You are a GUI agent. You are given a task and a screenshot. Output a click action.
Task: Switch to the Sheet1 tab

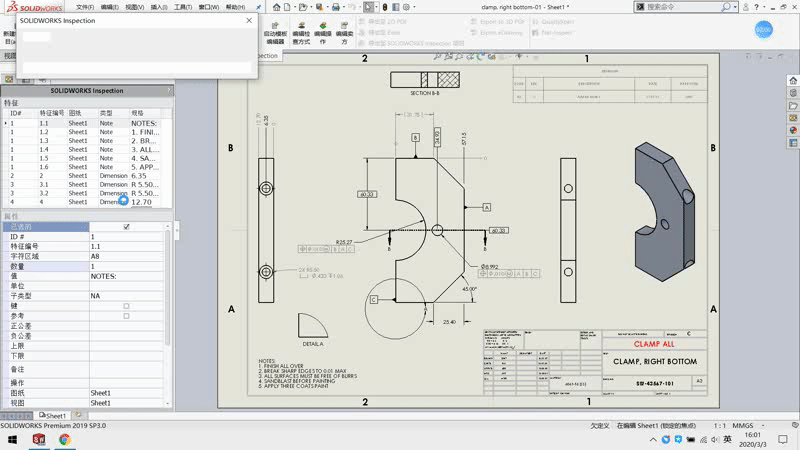54,415
